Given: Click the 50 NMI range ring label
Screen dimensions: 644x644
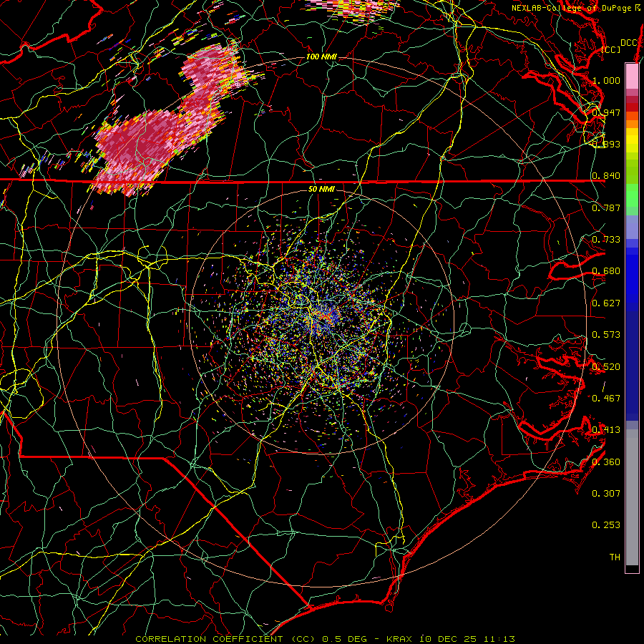Looking at the screenshot, I should 321,189.
